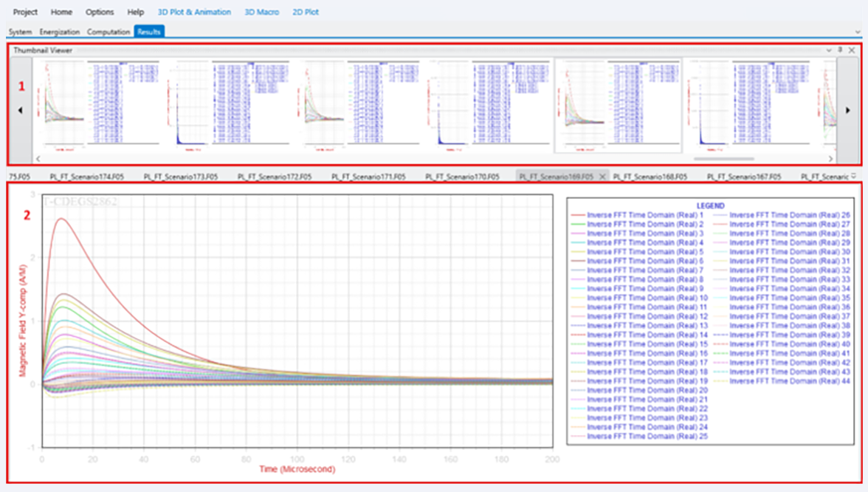
Task: Click the Magnetic Field Y-comp axis label
Action: [23, 321]
